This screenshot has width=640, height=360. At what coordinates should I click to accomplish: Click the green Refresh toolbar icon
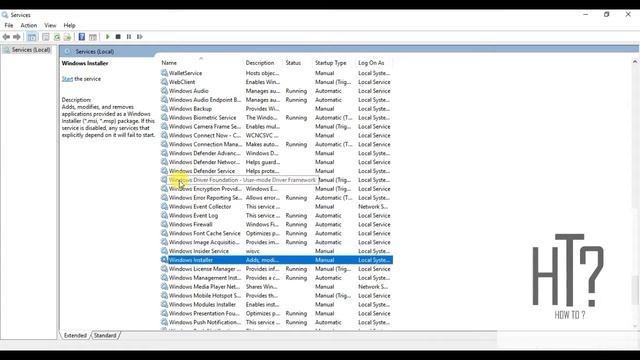tap(57, 37)
